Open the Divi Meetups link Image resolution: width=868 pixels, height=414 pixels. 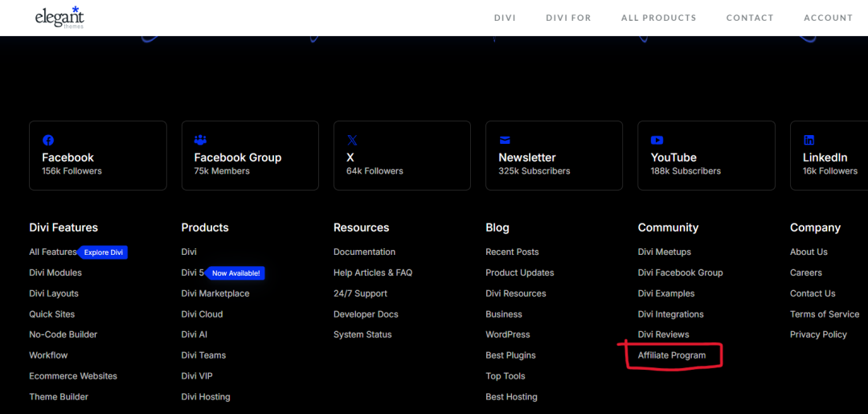tap(665, 252)
